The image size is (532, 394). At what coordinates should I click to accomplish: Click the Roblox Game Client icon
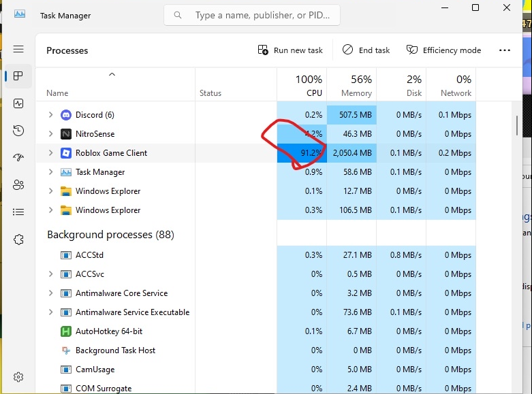click(66, 153)
